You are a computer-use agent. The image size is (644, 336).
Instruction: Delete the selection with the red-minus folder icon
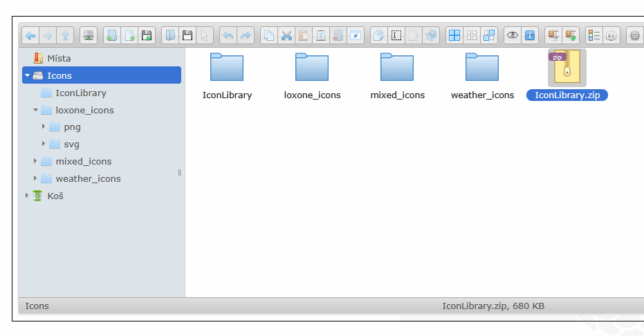[x=338, y=36]
